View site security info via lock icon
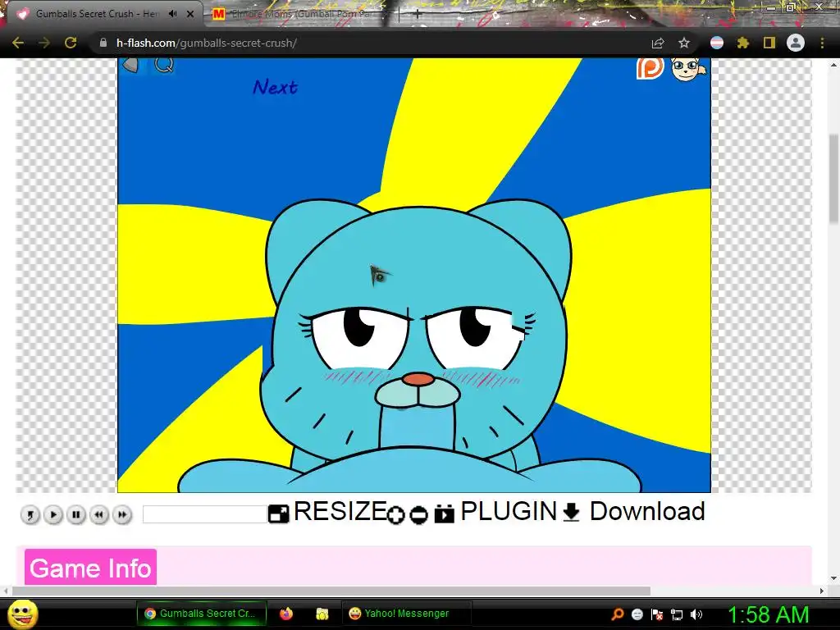The width and height of the screenshot is (840, 630). (x=103, y=43)
